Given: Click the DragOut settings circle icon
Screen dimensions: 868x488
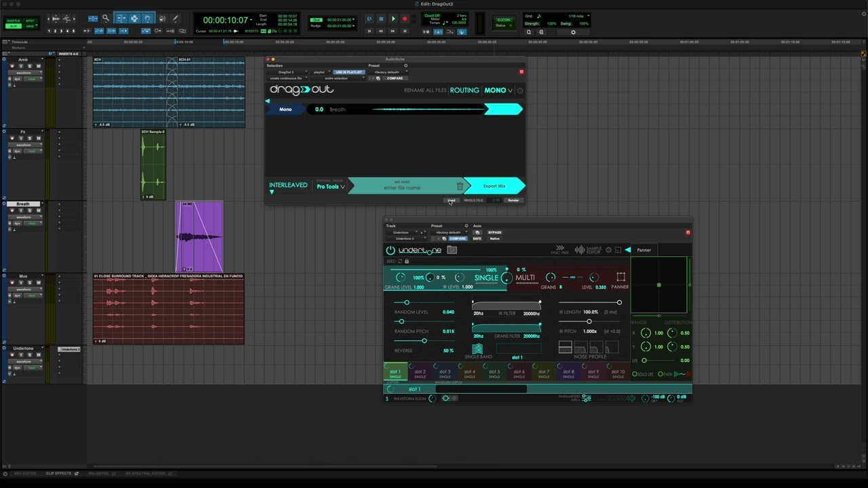Looking at the screenshot, I should coord(520,90).
